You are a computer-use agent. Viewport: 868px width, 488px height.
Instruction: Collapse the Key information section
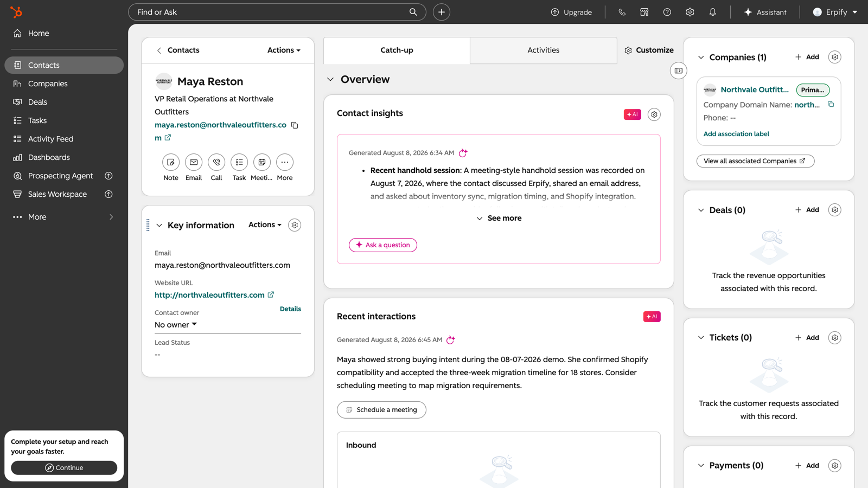pyautogui.click(x=159, y=225)
